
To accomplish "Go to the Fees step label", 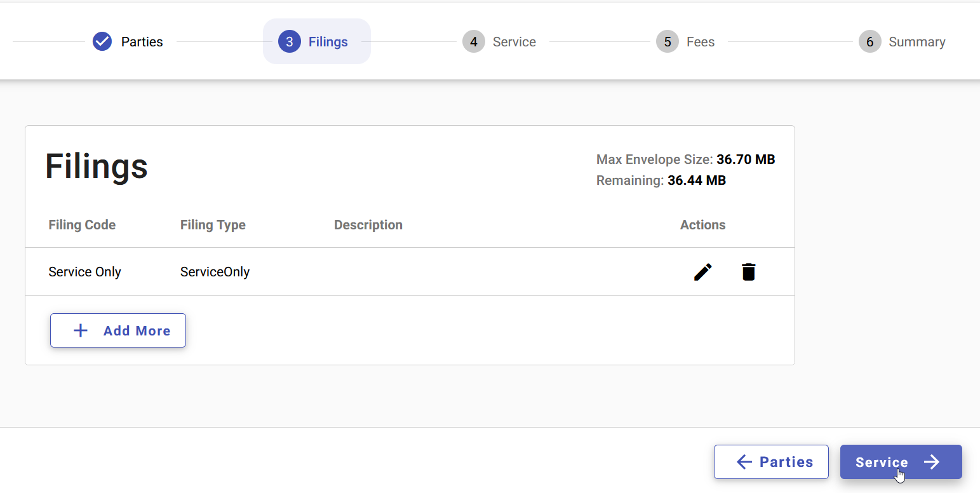I will (701, 42).
